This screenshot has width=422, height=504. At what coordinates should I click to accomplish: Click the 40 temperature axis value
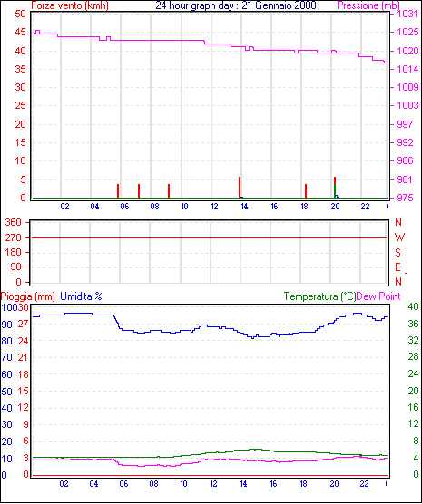(413, 306)
